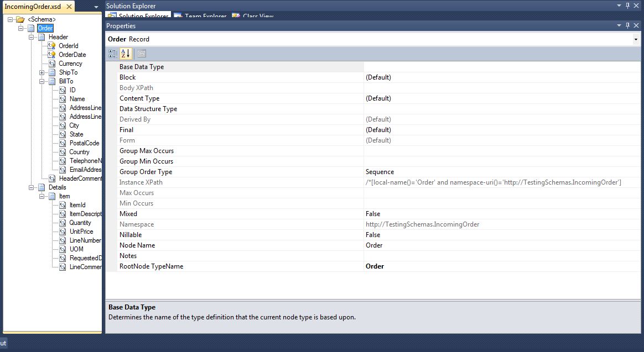Select Categorized view icon in Properties toolbar
The image size is (644, 352).
[x=112, y=54]
